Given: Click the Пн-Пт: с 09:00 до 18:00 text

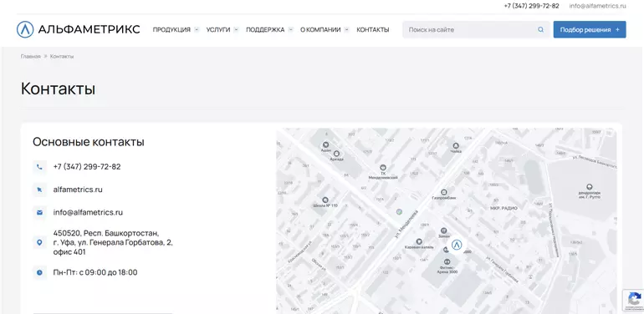Looking at the screenshot, I should pos(95,272).
